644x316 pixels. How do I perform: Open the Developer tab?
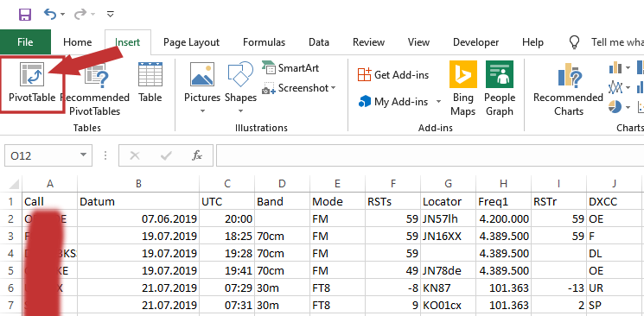point(476,42)
